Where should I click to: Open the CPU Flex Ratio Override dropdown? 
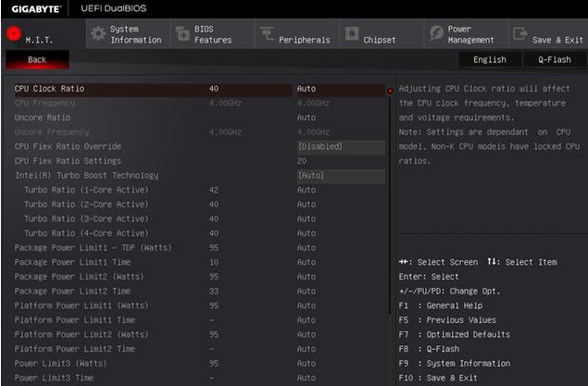[340, 146]
